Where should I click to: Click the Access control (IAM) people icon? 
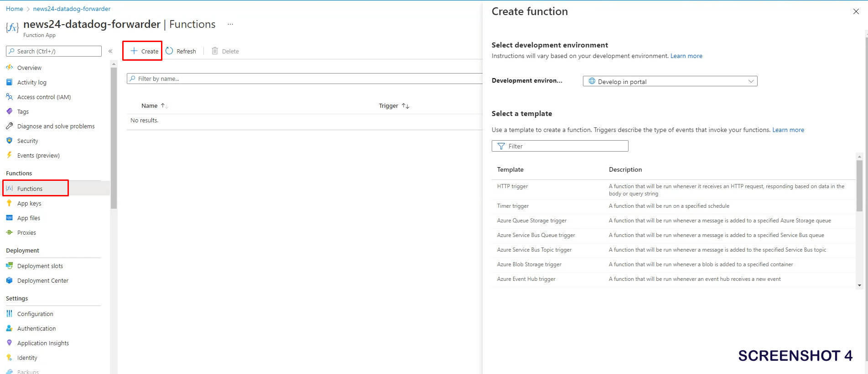click(x=9, y=97)
